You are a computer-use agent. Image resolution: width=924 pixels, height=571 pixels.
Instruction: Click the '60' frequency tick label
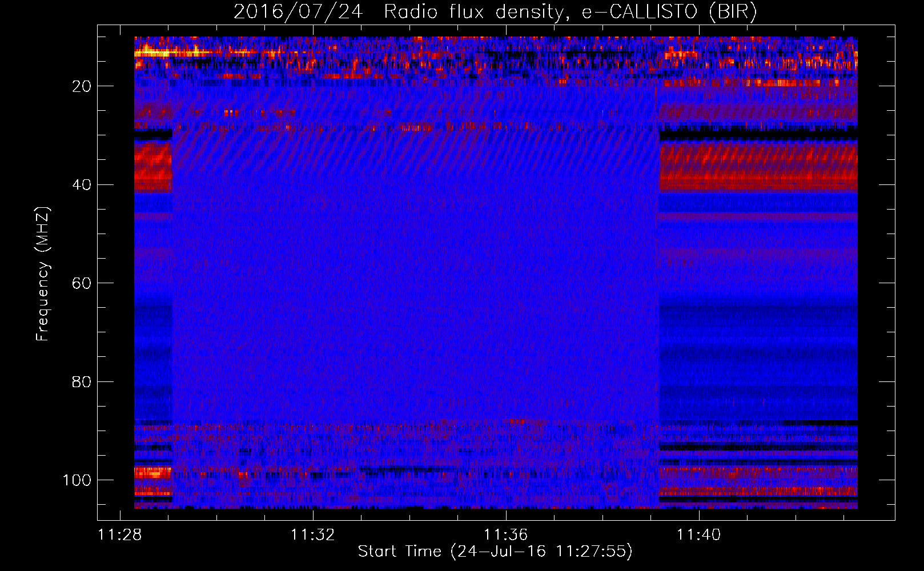[x=82, y=283]
